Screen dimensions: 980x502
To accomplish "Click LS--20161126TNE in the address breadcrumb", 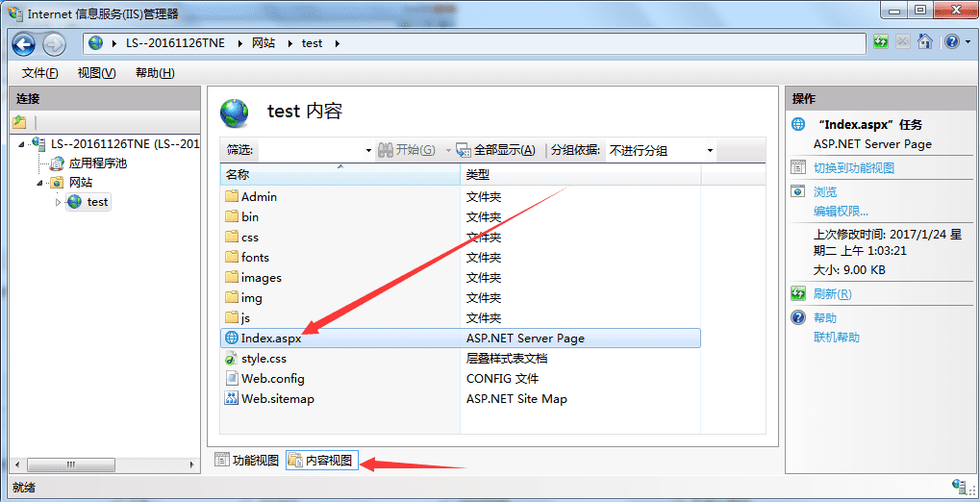I will click(175, 43).
